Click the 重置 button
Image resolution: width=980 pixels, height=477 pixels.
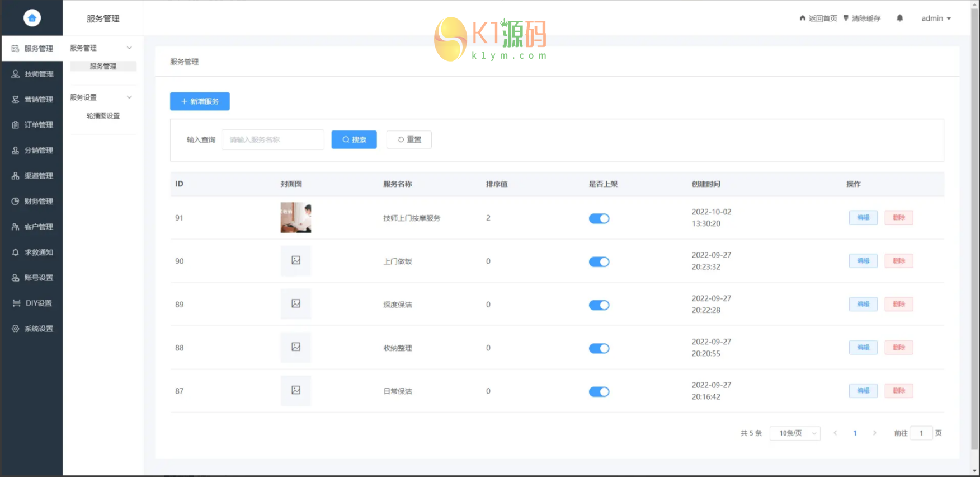(409, 139)
